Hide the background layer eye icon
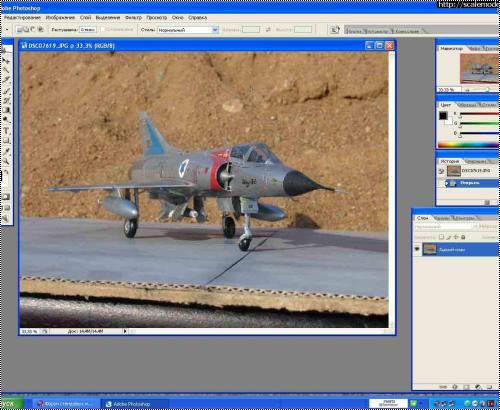 point(417,249)
